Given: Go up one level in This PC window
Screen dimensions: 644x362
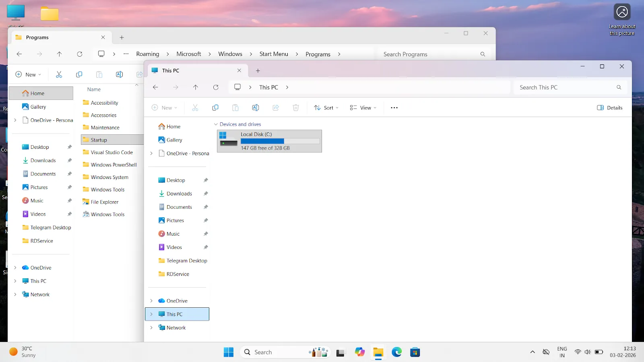Looking at the screenshot, I should (196, 87).
